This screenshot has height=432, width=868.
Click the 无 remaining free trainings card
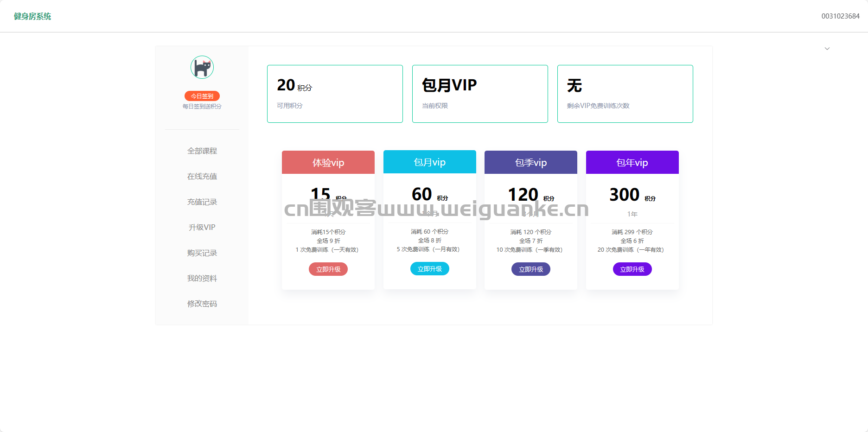pyautogui.click(x=625, y=94)
